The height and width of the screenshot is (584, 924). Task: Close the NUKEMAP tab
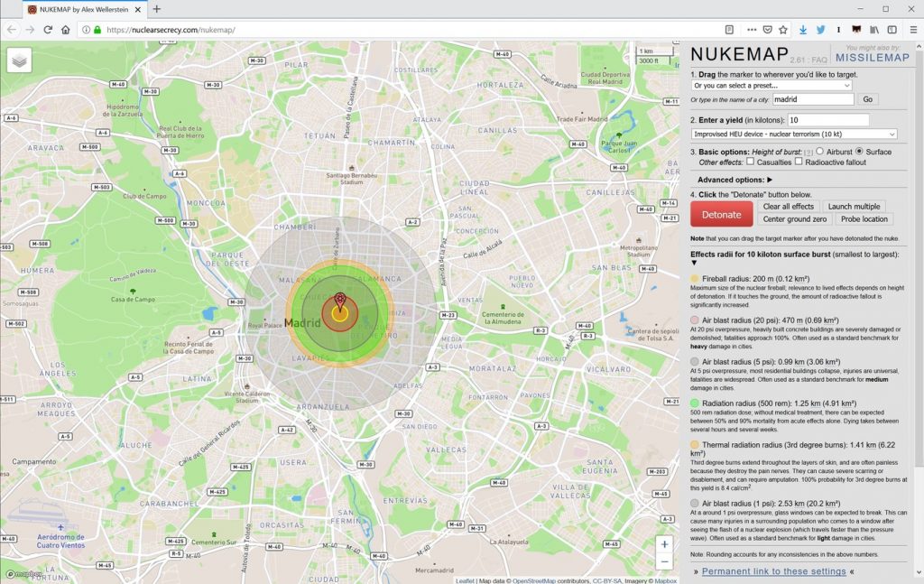138,9
